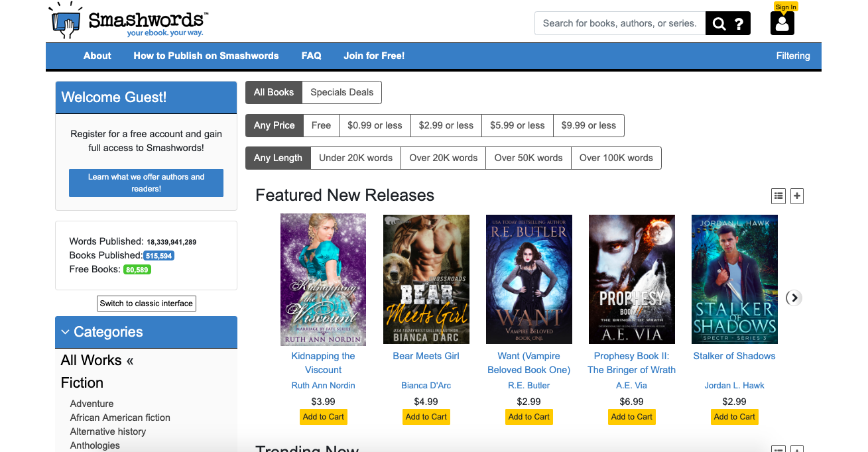Select Any Length filter
This screenshot has width=868, height=452.
point(278,158)
